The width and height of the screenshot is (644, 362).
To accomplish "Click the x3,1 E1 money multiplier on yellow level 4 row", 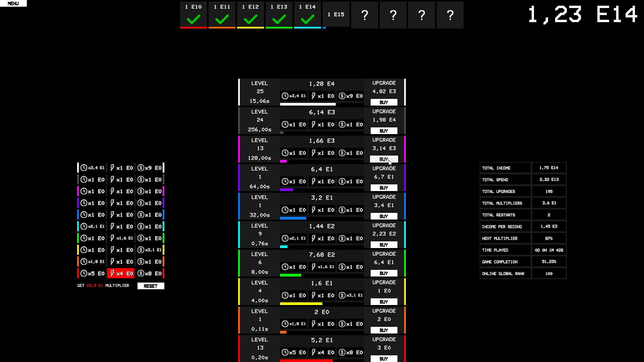I will coord(350,295).
